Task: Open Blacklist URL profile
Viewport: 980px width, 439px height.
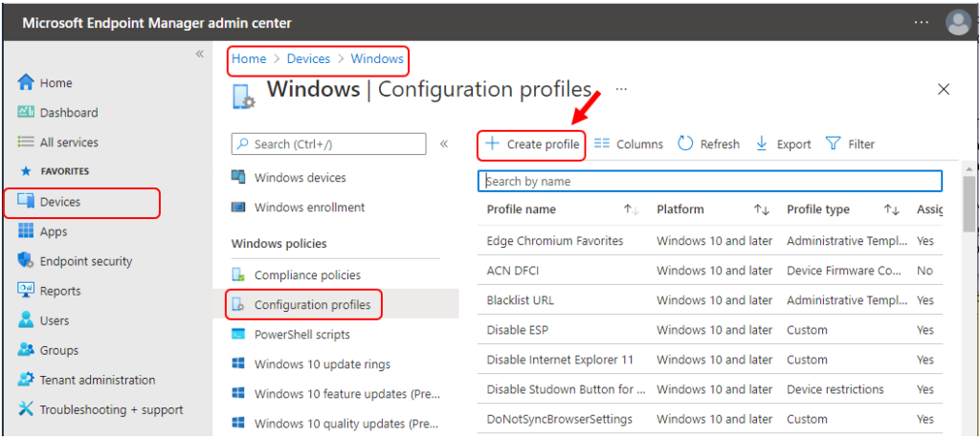Action: [x=520, y=300]
